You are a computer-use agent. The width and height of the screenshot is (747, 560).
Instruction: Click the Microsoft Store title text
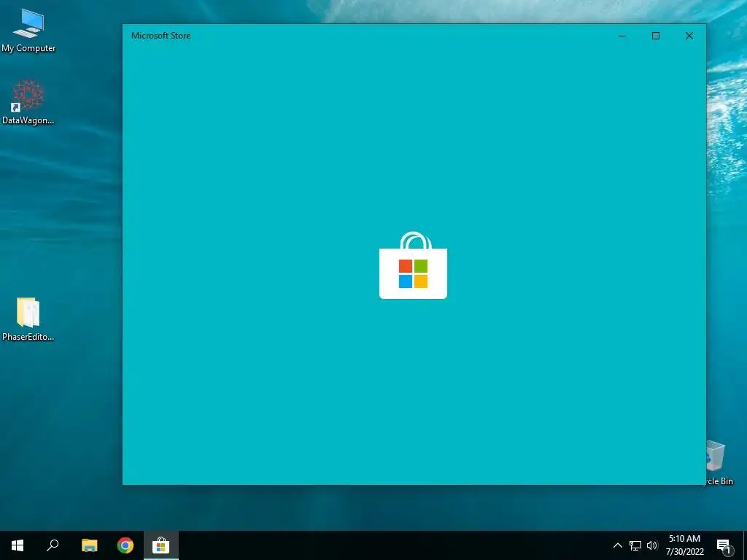coord(161,36)
